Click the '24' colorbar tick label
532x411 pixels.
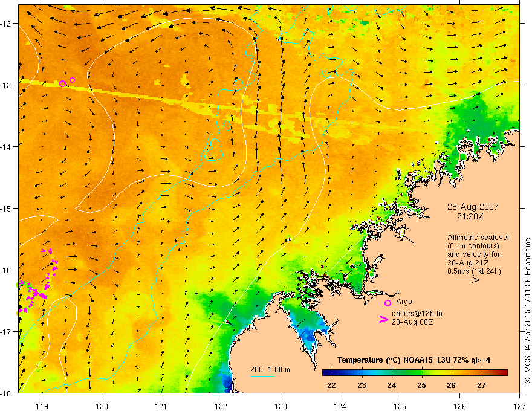click(391, 385)
